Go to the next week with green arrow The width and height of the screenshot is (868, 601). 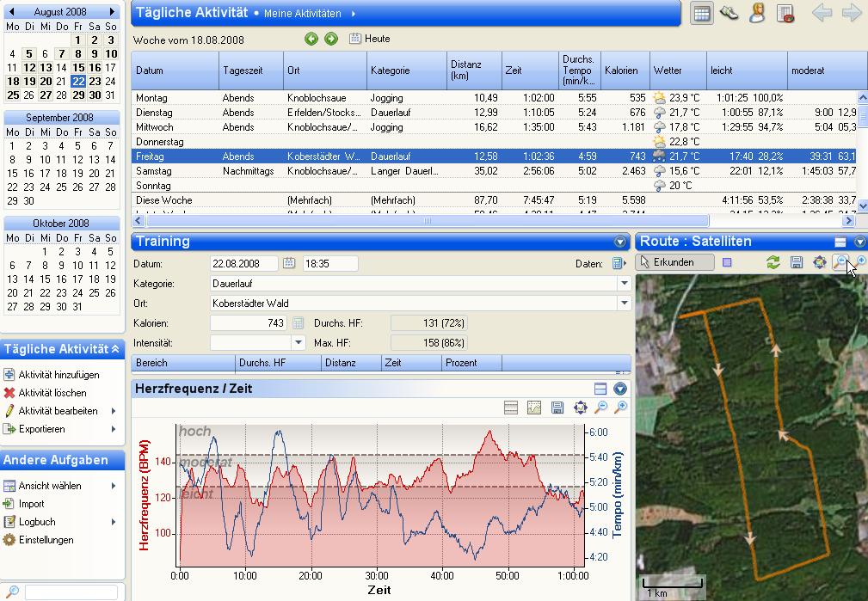pos(331,39)
